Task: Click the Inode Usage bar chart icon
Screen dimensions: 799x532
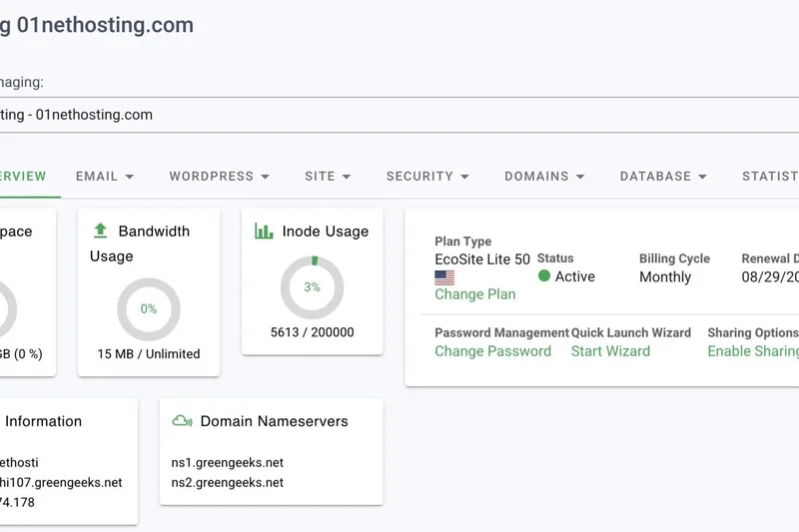Action: click(x=264, y=231)
